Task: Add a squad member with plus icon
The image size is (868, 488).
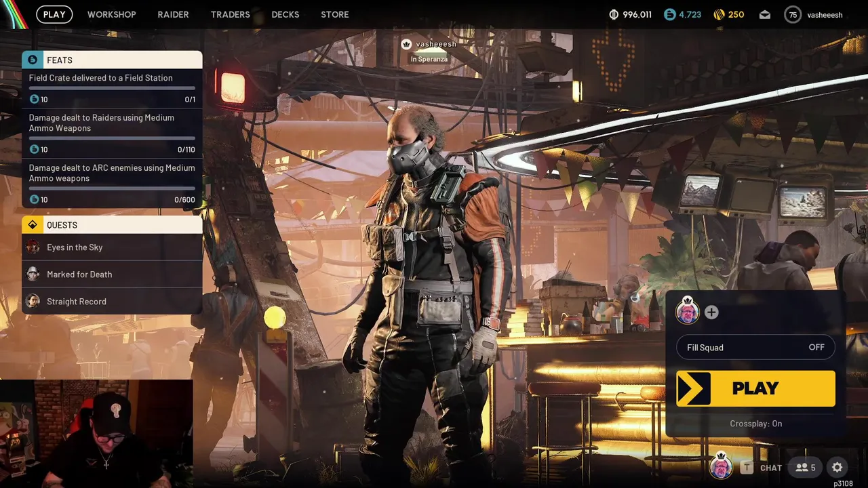Action: tap(711, 312)
